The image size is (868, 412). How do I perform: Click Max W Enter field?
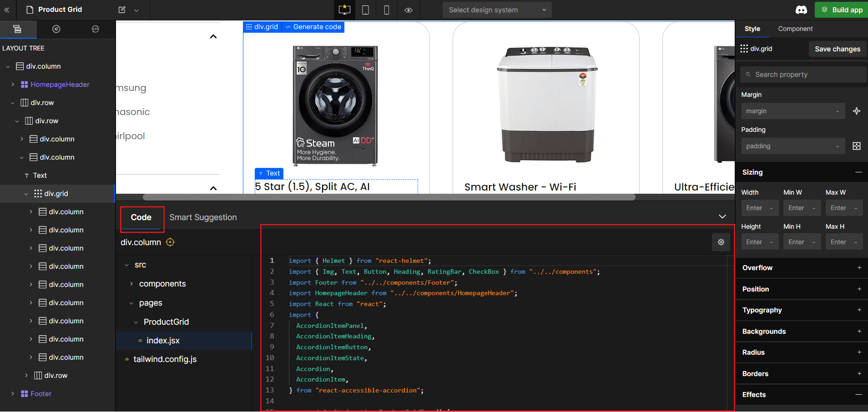(844, 208)
